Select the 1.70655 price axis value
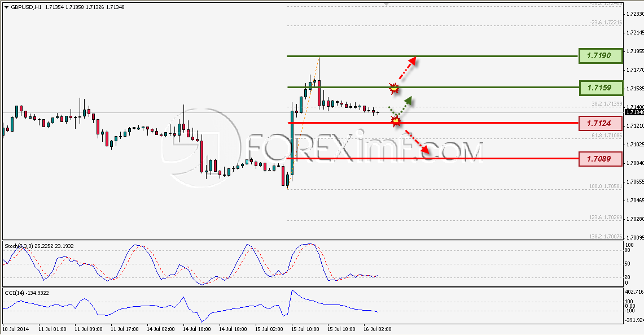Viewport: 644px width, 335px height. [x=634, y=182]
